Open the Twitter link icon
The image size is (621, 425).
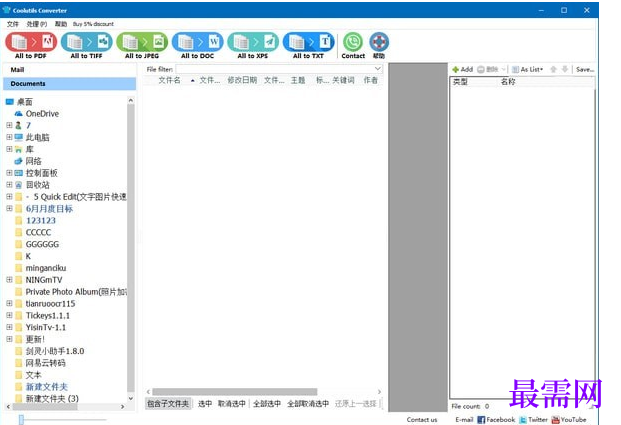point(523,419)
